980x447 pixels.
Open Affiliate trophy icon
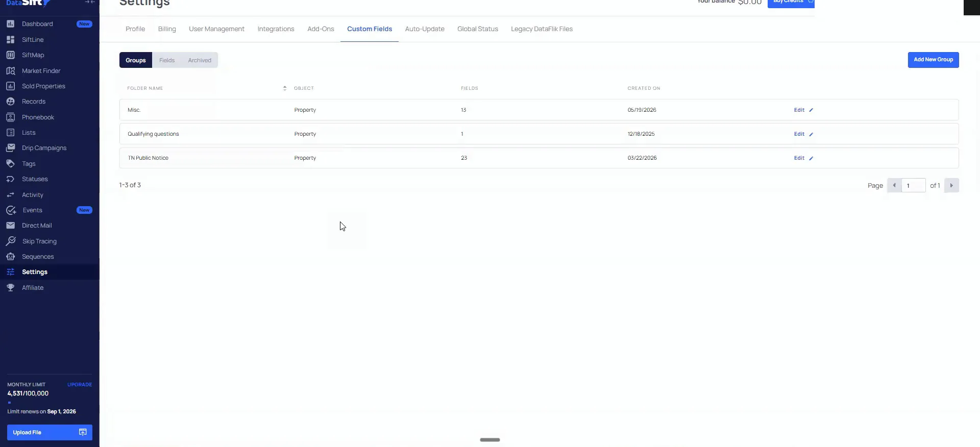pyautogui.click(x=10, y=288)
